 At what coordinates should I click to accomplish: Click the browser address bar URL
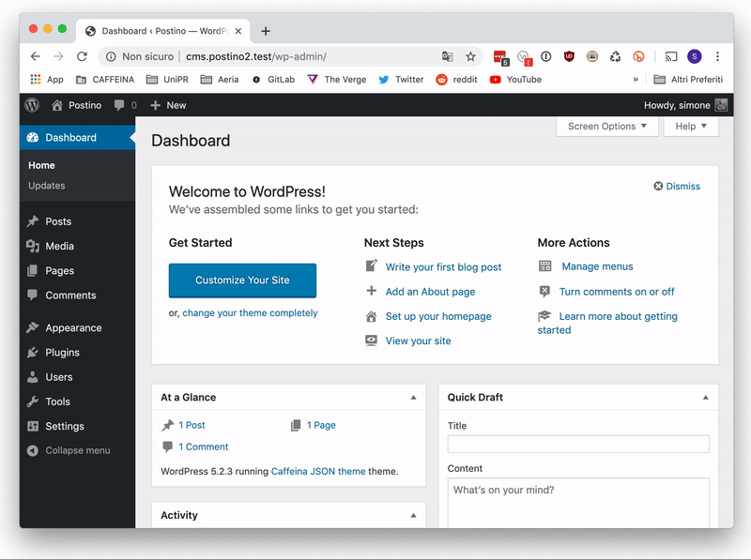(256, 56)
